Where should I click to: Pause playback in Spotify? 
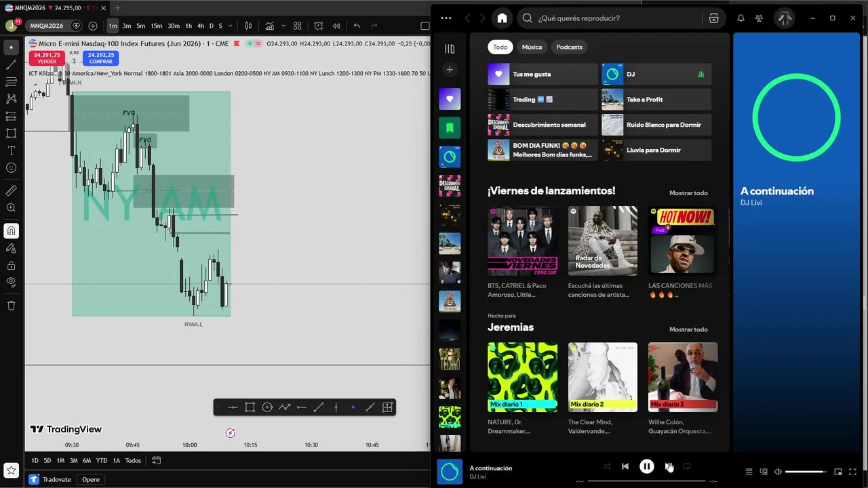tap(647, 466)
